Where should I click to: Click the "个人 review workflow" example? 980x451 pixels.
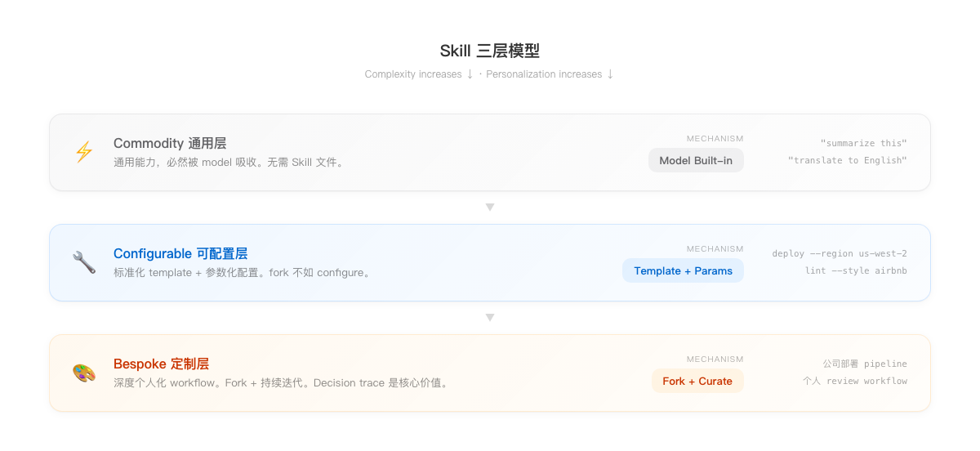(854, 381)
